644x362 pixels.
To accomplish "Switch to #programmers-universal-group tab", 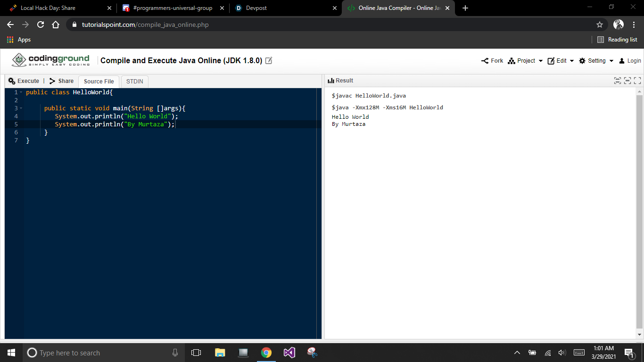I will [173, 8].
